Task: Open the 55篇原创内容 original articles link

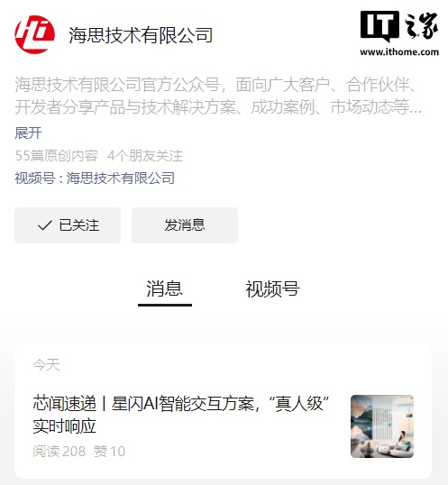Action: 56,156
